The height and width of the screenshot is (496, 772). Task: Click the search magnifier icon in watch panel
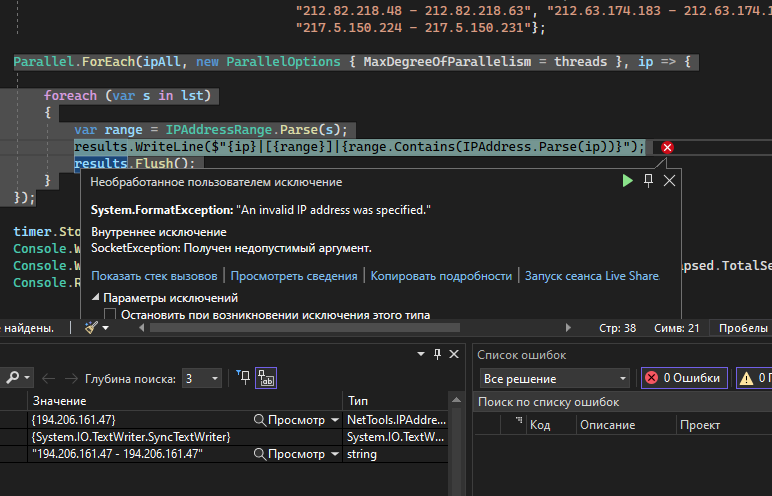pyautogui.click(x=13, y=378)
